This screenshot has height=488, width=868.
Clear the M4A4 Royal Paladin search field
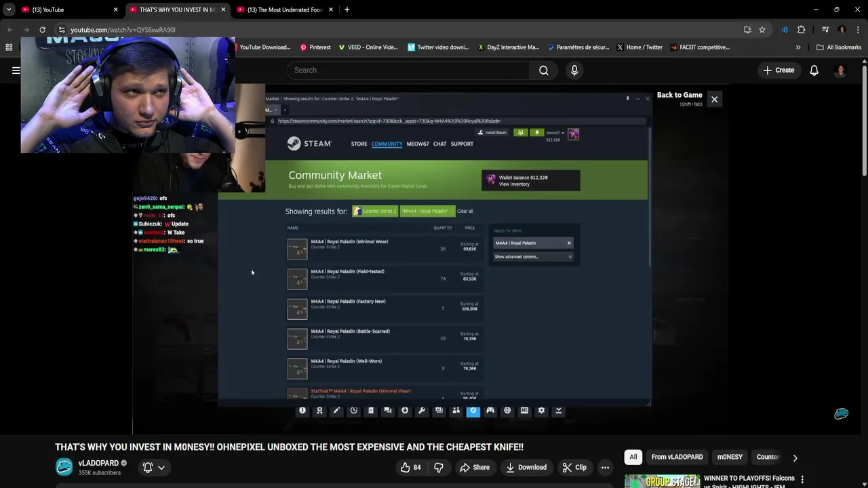tap(569, 243)
